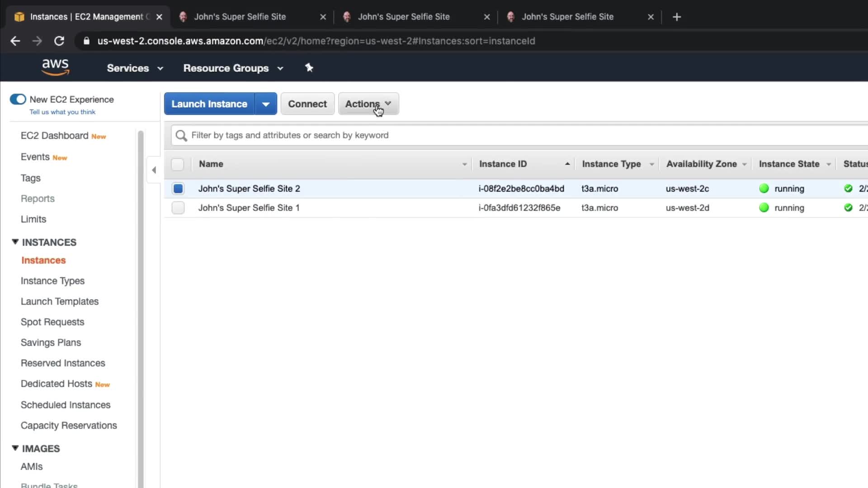Open Tell us what you think link
This screenshot has height=488, width=868.
(x=62, y=112)
